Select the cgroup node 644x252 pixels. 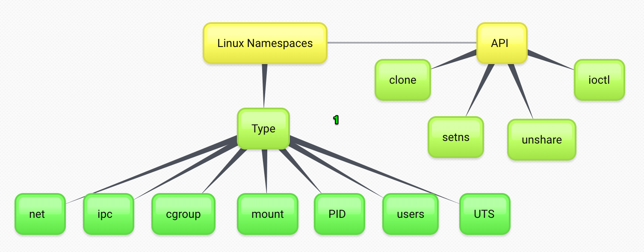(183, 214)
